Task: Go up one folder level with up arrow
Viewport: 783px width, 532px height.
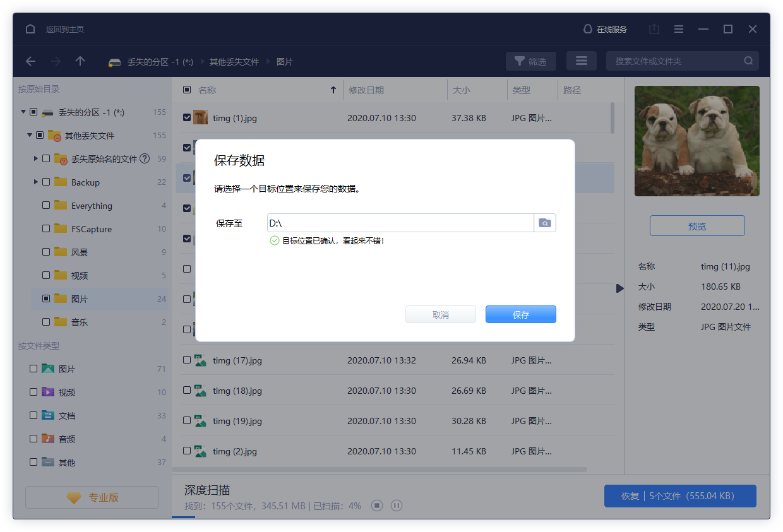Action: tap(80, 61)
